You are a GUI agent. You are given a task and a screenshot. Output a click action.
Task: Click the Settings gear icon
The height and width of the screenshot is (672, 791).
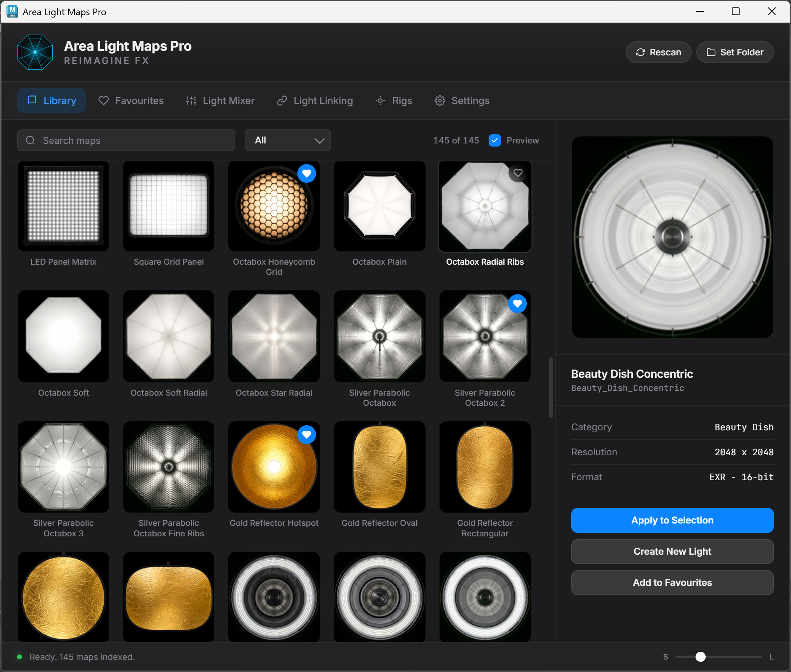(440, 101)
